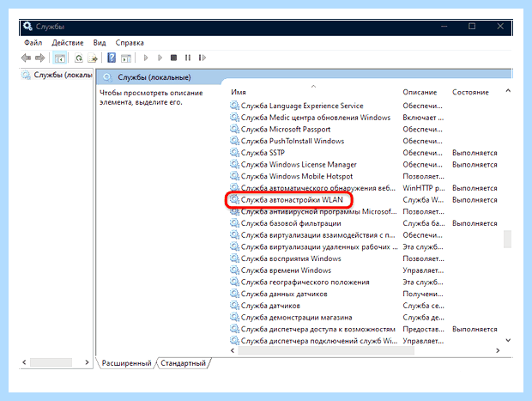Screen dimensions: 532x401
Task: Select Служба базовой фильтрации
Action: [291, 223]
